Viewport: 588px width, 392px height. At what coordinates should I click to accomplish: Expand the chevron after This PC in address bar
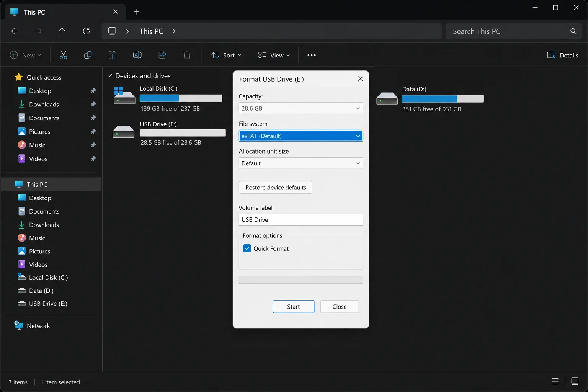(x=174, y=31)
